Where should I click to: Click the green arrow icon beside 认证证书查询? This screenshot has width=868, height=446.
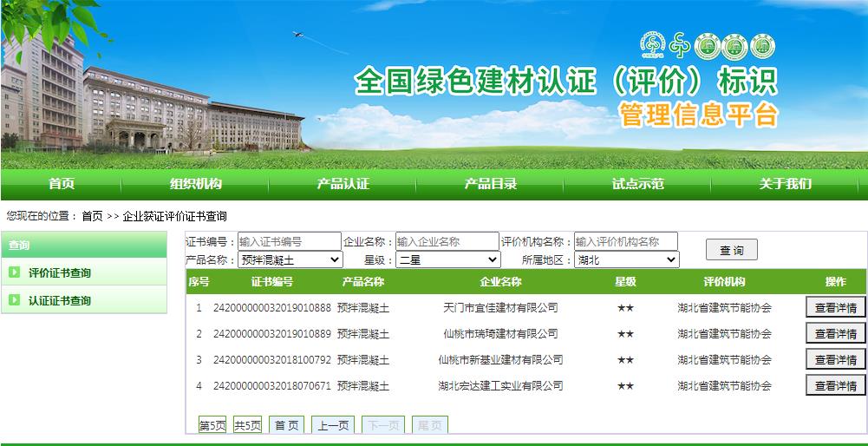tap(14, 300)
